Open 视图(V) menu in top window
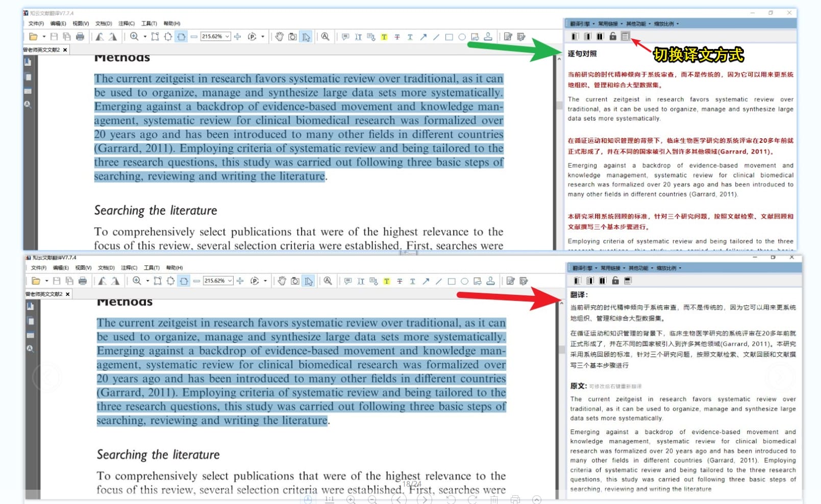This screenshot has height=504, width=821. [x=81, y=23]
